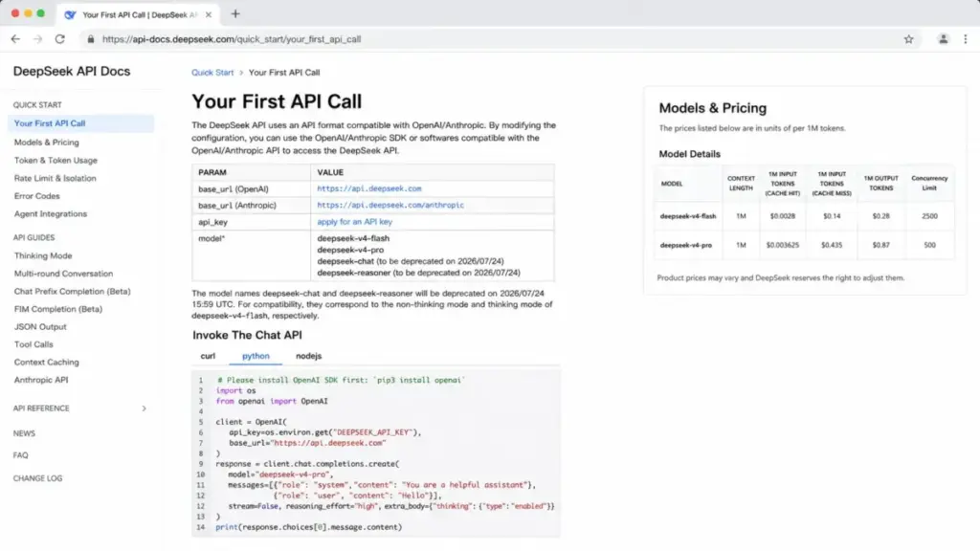This screenshot has width=980, height=551.
Task: Click the Model Details subheading
Action: 689,154
